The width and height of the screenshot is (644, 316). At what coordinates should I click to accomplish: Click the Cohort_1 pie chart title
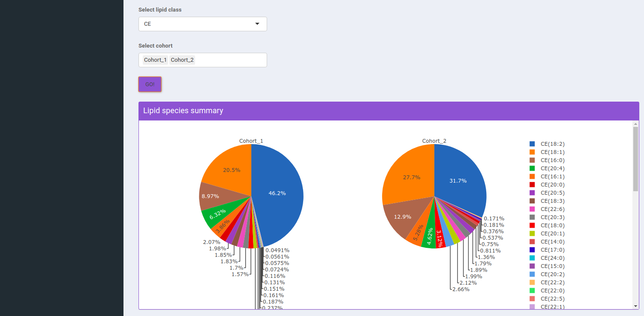[x=251, y=141]
